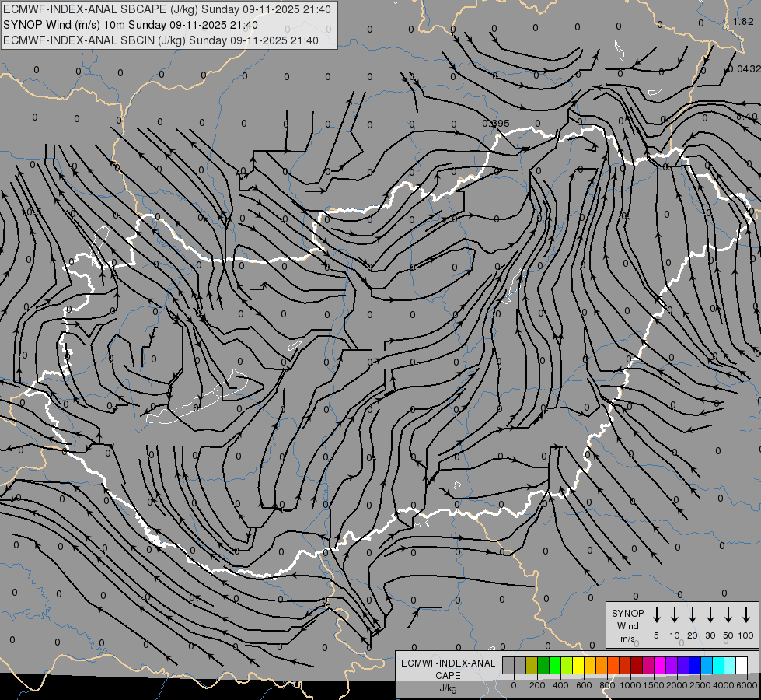Screen dimensions: 761x700
Task: Click the 'CAPE' label in color legend
Action: click(448, 676)
